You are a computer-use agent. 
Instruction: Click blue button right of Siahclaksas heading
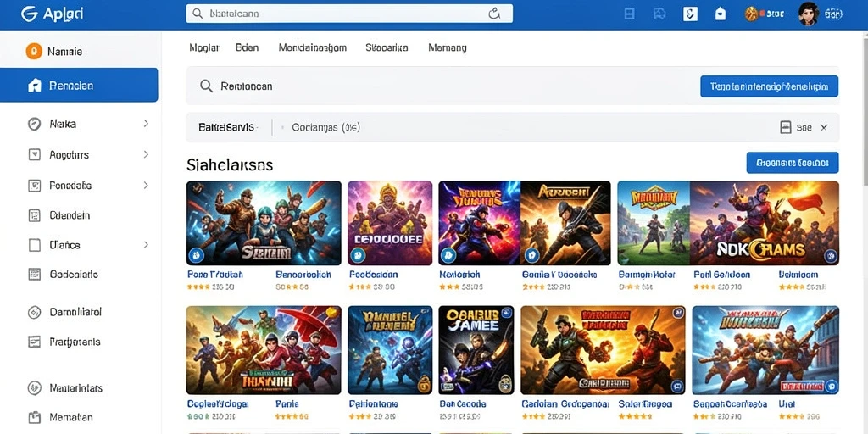tap(793, 163)
